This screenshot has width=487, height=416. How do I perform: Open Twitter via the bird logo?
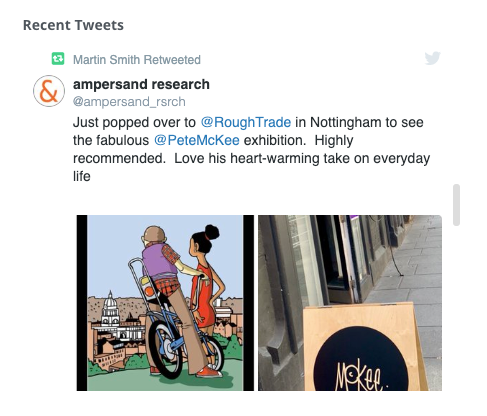point(433,59)
